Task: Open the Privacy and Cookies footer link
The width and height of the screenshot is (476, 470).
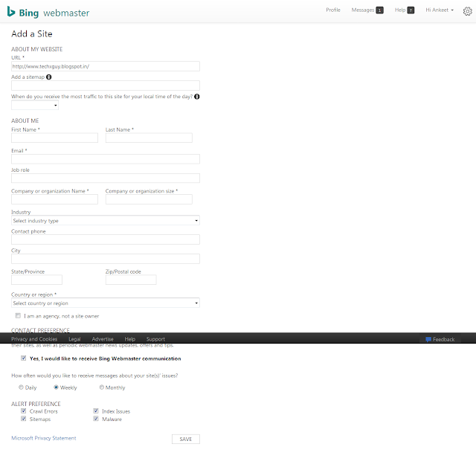Action: 34,339
